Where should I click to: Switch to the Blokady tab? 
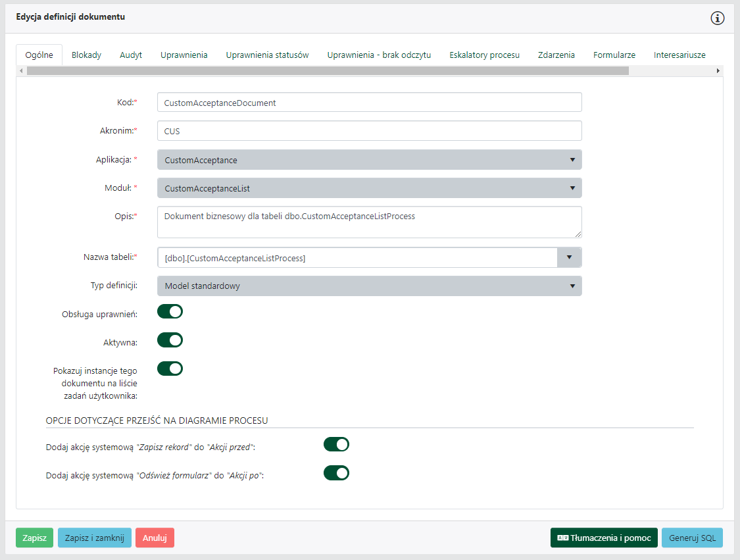point(86,55)
